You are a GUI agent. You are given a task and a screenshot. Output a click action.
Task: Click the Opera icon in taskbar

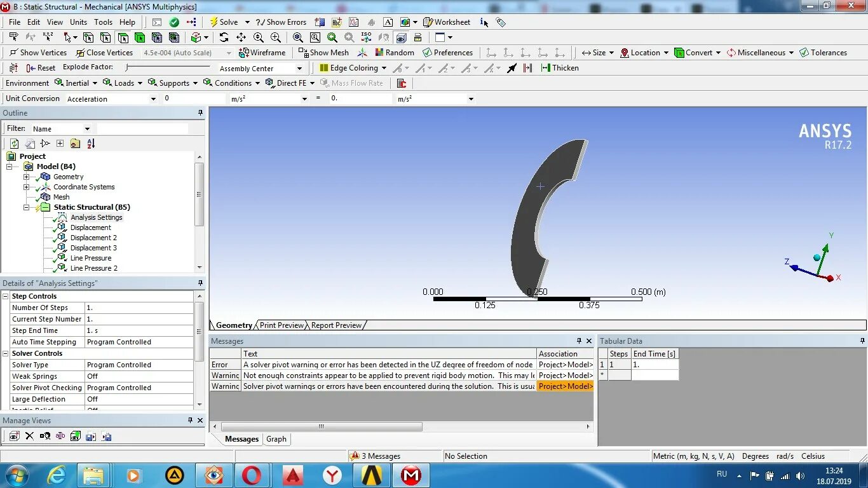pyautogui.click(x=252, y=475)
